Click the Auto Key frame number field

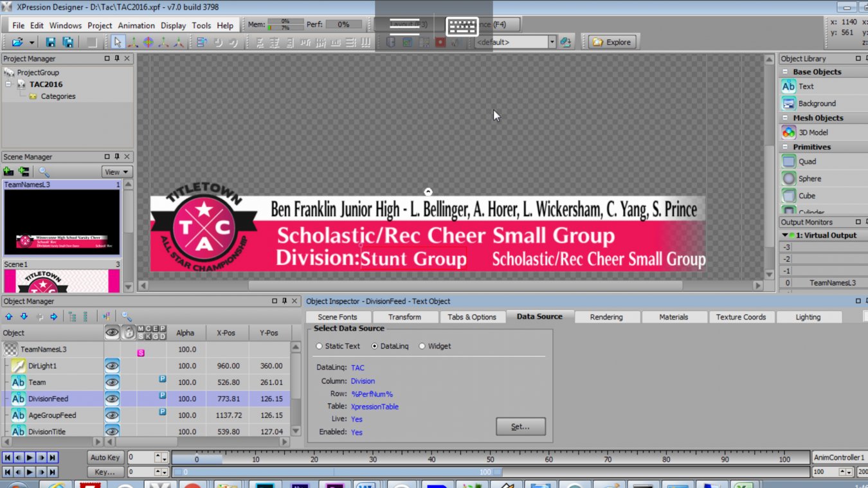141,458
